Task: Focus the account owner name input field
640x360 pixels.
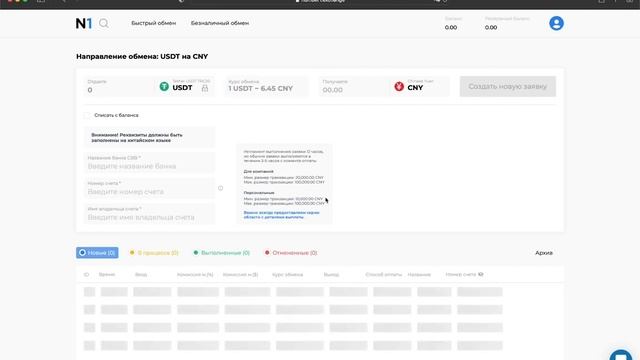Action: pyautogui.click(x=149, y=213)
